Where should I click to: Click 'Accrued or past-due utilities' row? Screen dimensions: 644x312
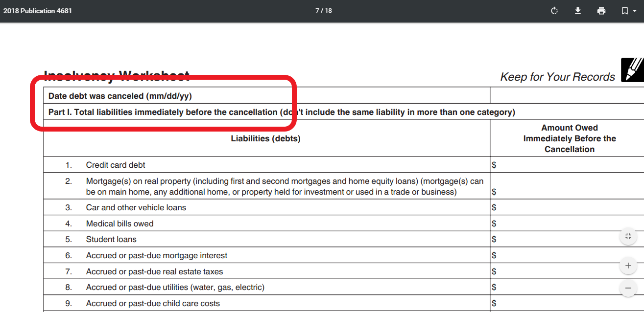pyautogui.click(x=267, y=287)
